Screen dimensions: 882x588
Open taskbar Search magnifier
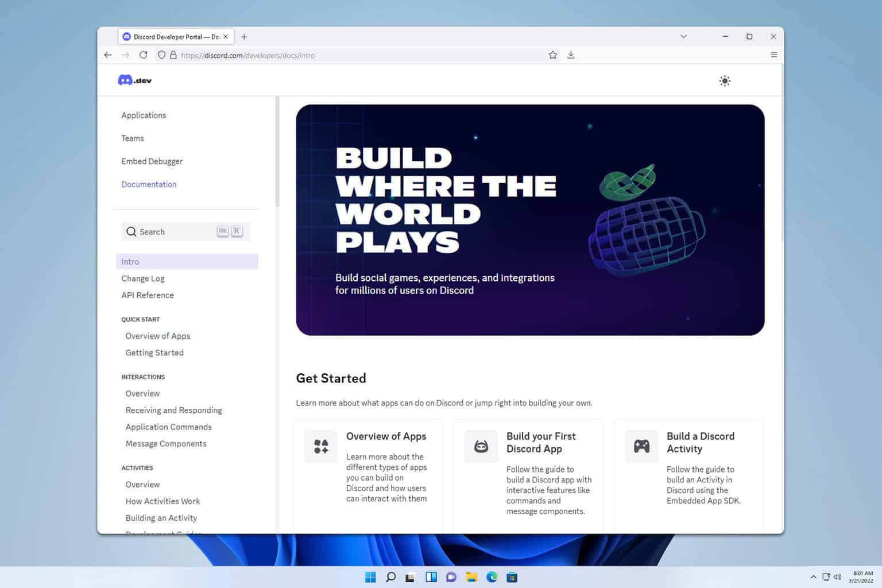coord(390,577)
